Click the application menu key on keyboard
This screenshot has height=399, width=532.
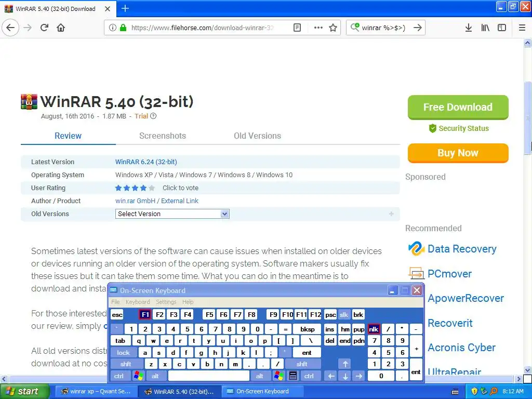coord(293,376)
